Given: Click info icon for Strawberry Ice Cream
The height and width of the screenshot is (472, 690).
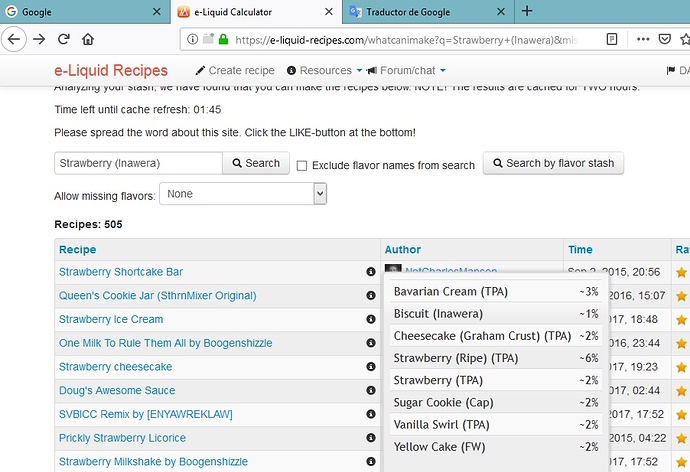Looking at the screenshot, I should (371, 319).
